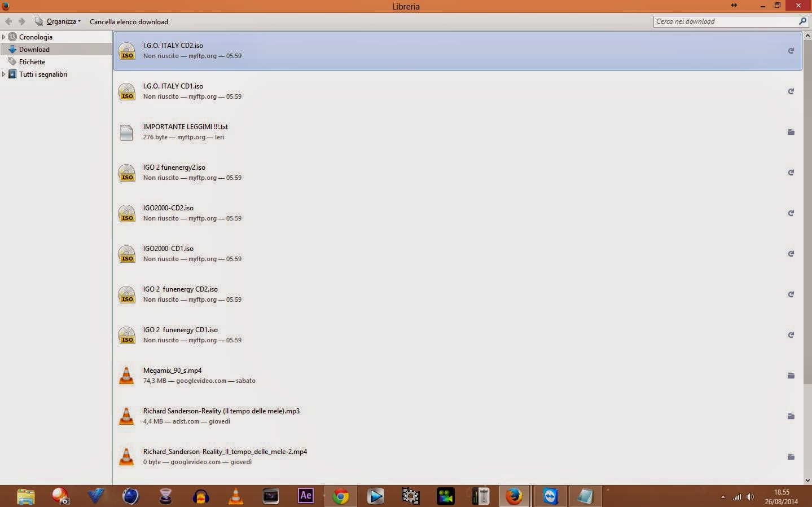The image size is (812, 507).
Task: Click the download list vertical scrollbar thumb
Action: tap(807, 212)
